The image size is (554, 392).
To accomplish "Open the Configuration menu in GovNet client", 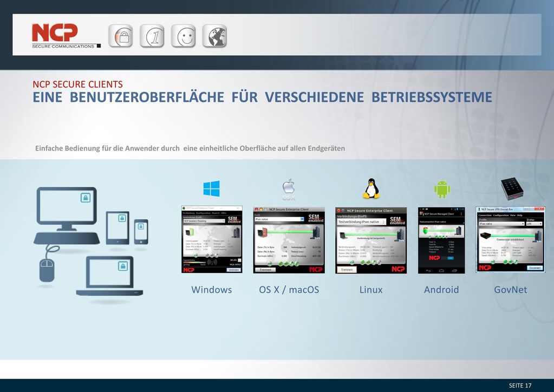I will 501,215.
